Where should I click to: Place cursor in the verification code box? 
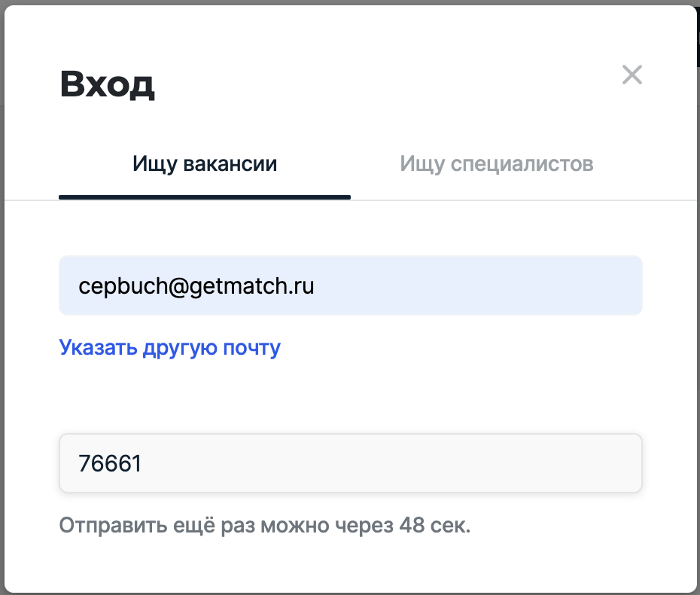[x=350, y=463]
